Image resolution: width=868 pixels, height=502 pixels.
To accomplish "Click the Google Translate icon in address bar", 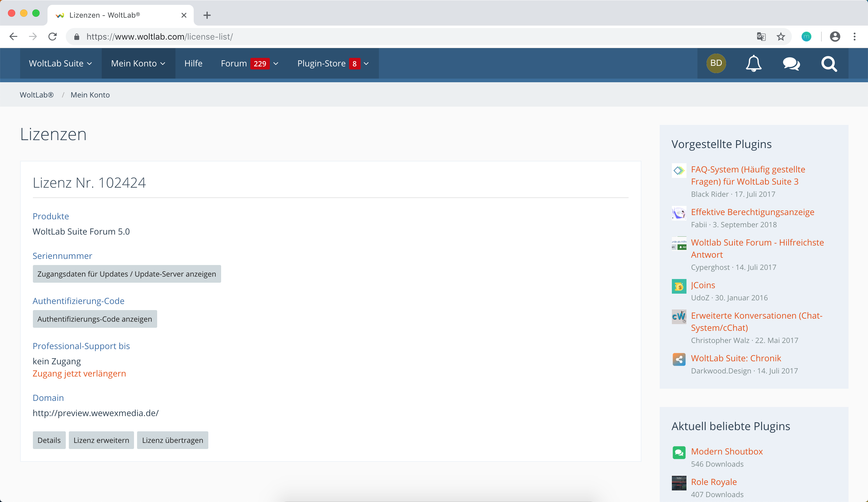I will point(761,37).
